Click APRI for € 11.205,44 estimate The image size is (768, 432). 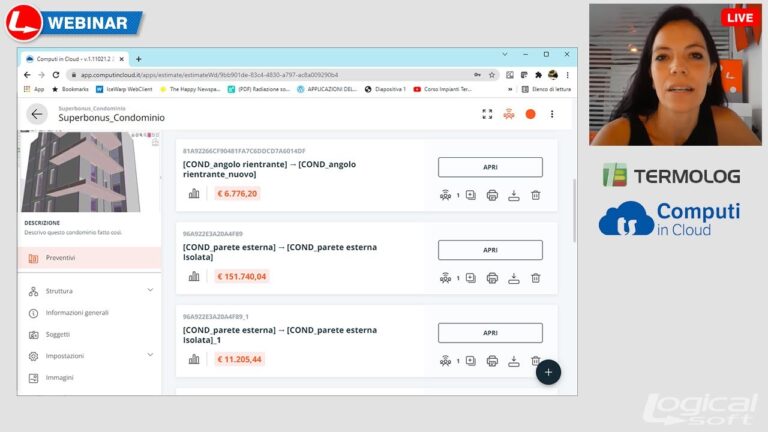[x=490, y=333]
